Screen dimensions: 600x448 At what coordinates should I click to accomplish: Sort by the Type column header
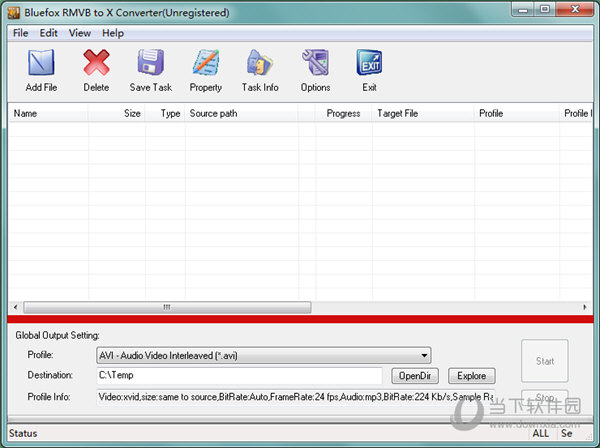pyautogui.click(x=165, y=113)
